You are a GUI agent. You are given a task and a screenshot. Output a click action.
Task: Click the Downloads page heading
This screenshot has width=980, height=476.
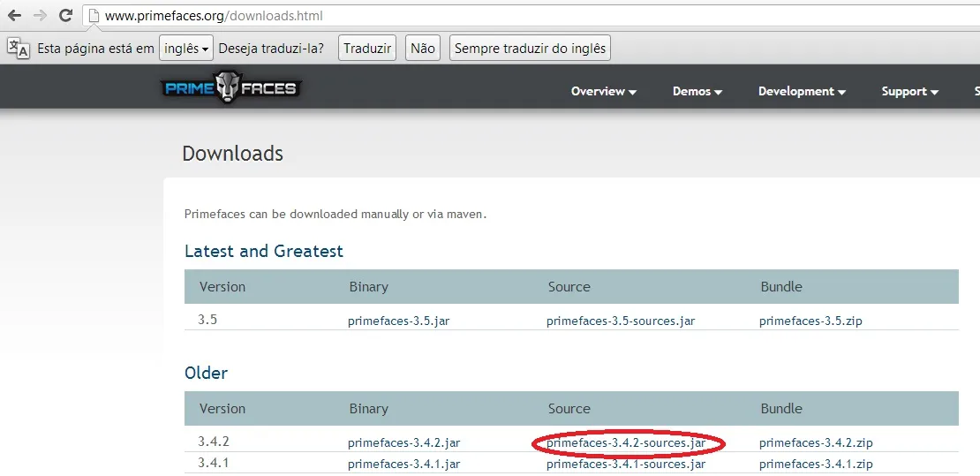pos(232,154)
